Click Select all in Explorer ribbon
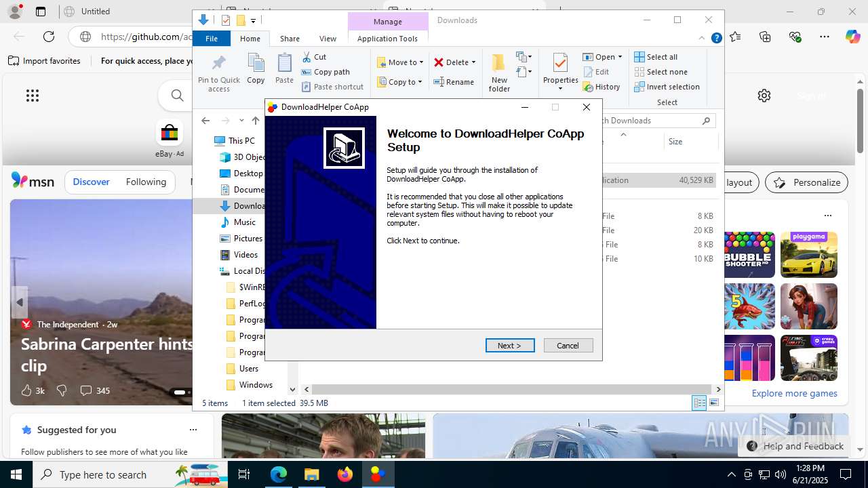The height and width of the screenshot is (488, 868). tap(656, 57)
